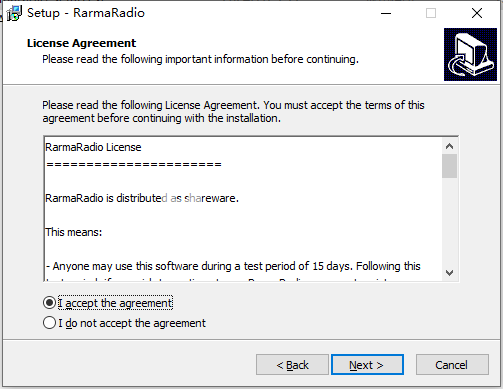Close the setup window with X
Screen dimensions: 503x389
[x=477, y=13]
